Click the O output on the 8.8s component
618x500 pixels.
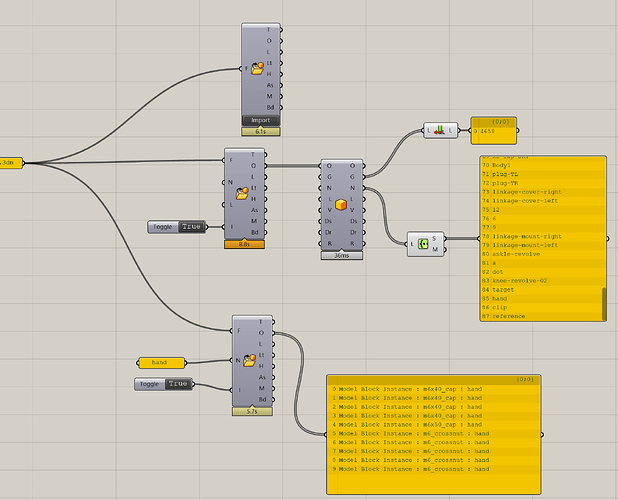click(x=253, y=166)
